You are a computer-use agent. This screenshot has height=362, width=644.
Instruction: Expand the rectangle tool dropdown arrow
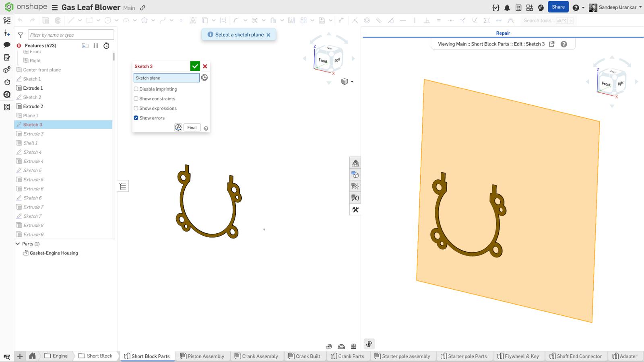(x=97, y=20)
